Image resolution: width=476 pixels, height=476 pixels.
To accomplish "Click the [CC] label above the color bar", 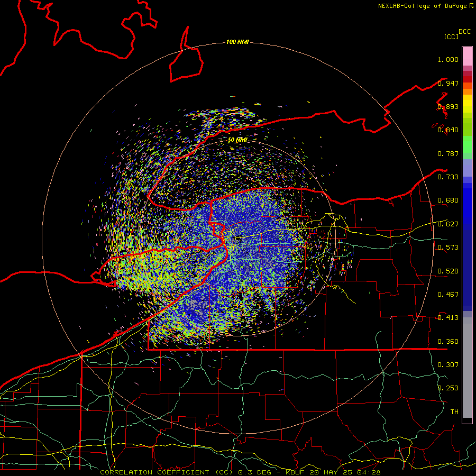I will (x=452, y=36).
